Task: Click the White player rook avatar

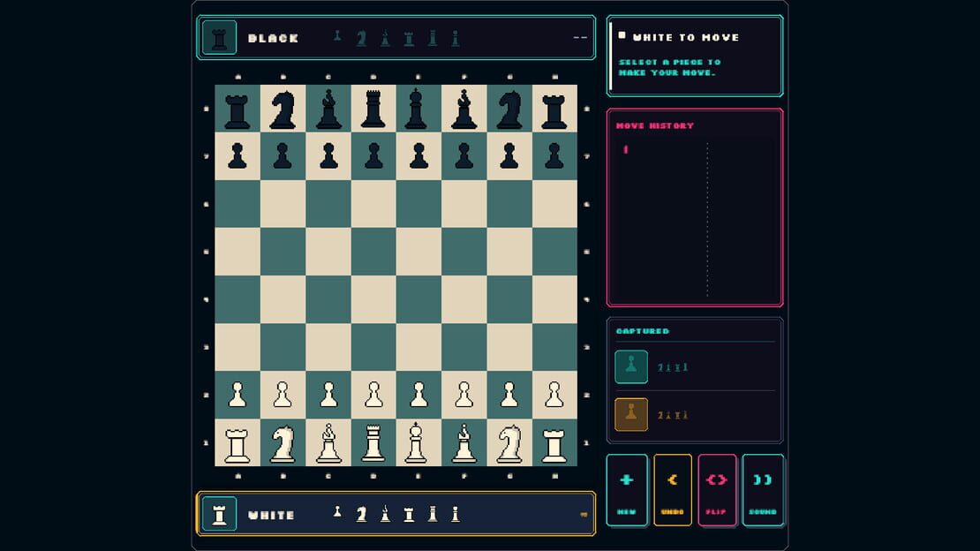Action: [x=219, y=514]
